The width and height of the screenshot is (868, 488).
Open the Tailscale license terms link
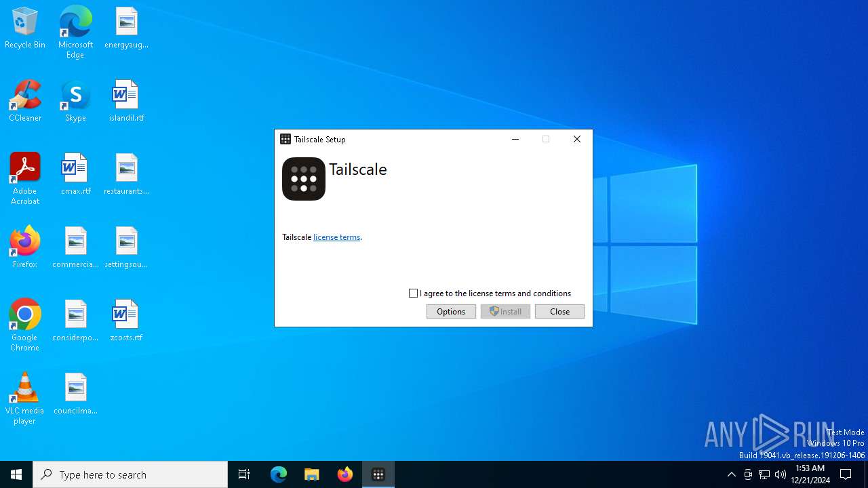336,237
